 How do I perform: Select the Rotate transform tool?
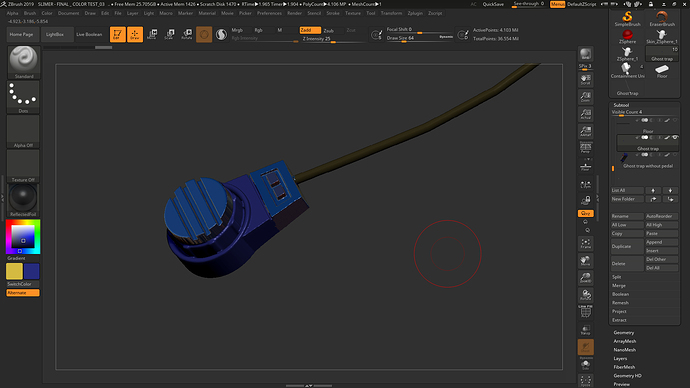pyautogui.click(x=187, y=34)
